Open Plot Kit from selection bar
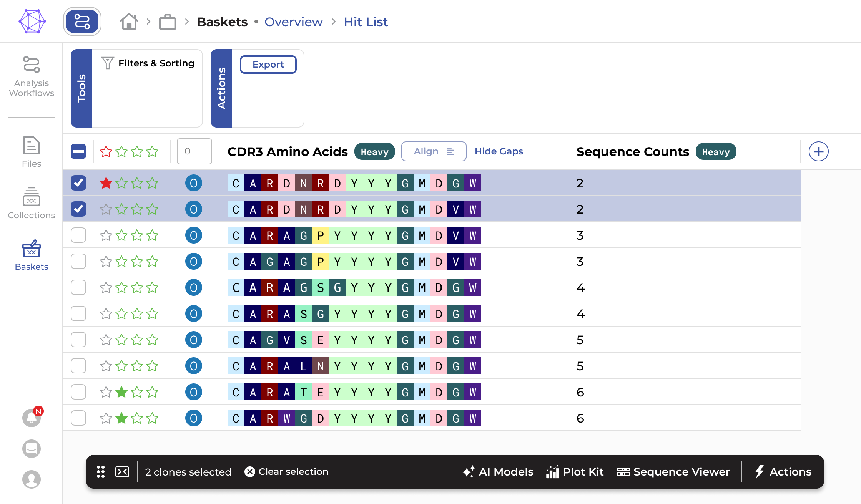 point(575,472)
